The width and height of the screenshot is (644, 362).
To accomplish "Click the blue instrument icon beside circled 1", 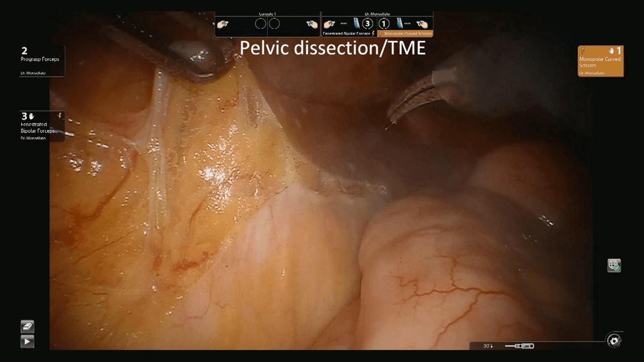I will [399, 23].
